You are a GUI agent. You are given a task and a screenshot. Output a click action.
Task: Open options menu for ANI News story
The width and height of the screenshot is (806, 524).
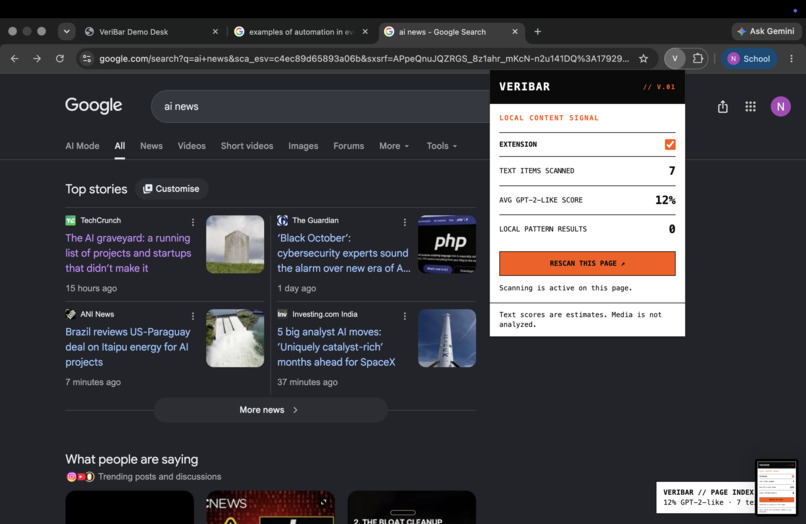point(193,316)
